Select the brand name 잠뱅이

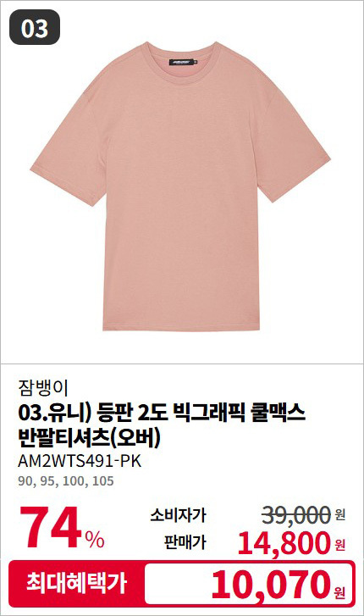(x=43, y=388)
